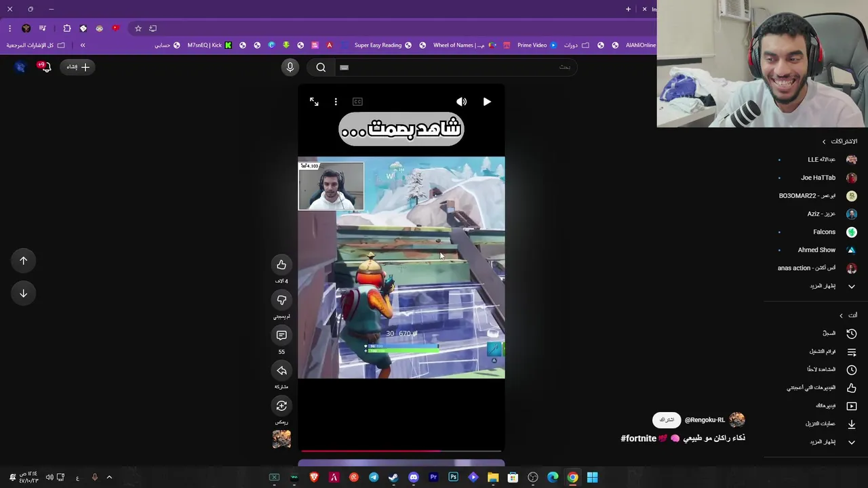This screenshot has width=868, height=488.
Task: Open the Joe HaTTab subscription
Action: pos(817,178)
